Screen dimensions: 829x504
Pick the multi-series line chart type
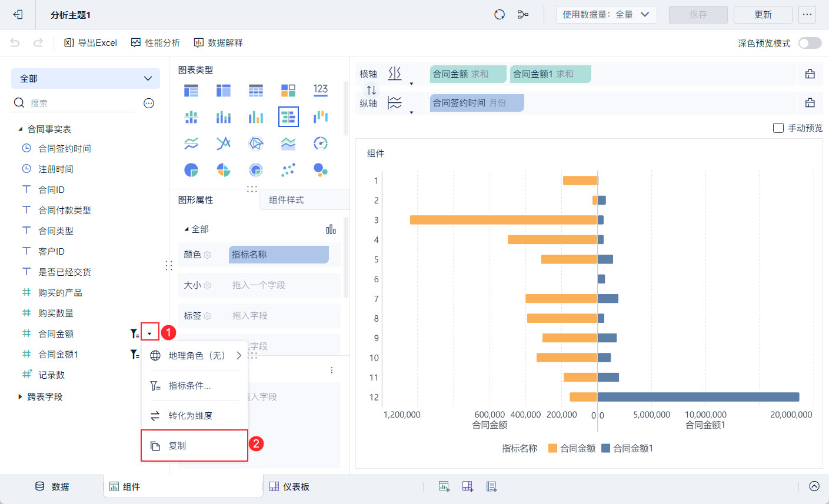click(x=224, y=143)
